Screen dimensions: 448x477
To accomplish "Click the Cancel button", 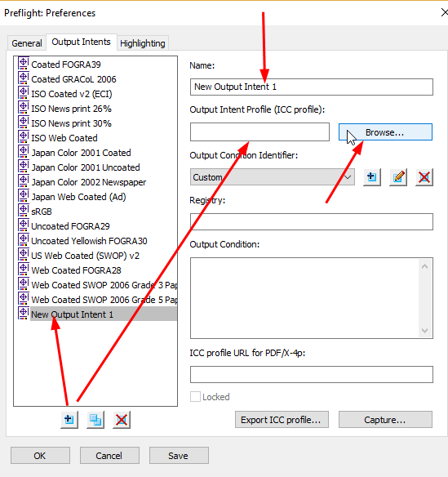I will click(x=109, y=456).
